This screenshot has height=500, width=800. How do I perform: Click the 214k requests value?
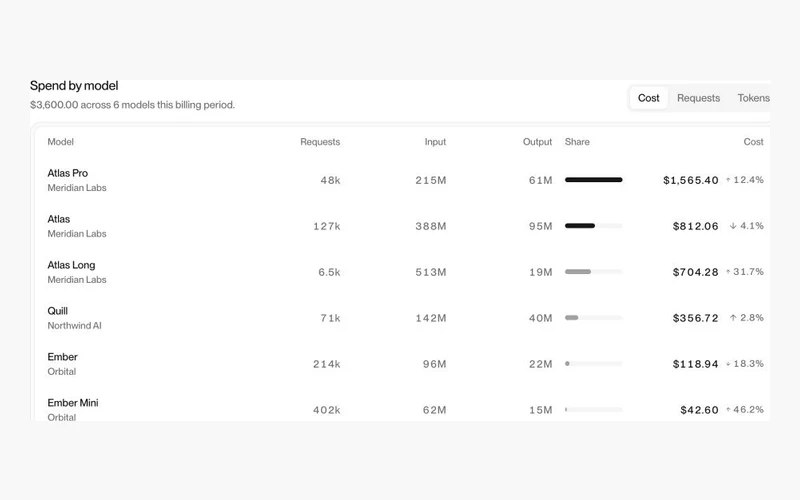click(x=327, y=364)
